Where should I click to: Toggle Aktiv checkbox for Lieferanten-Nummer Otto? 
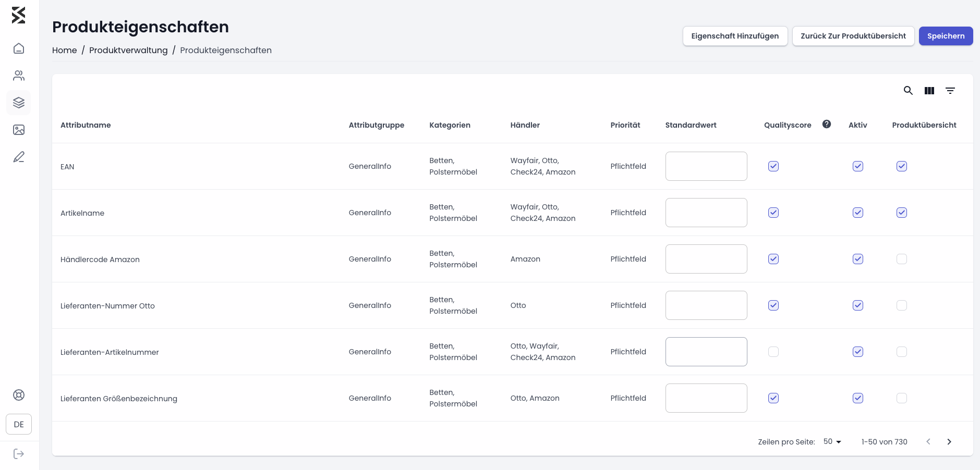[858, 305]
